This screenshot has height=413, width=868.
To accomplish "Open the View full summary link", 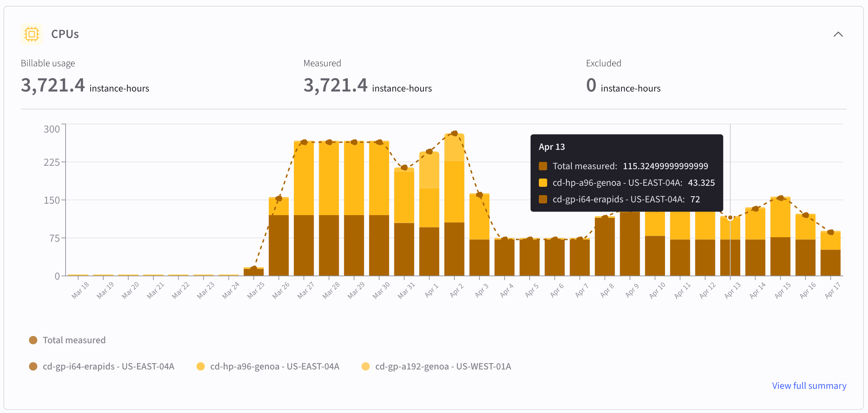I will point(809,385).
